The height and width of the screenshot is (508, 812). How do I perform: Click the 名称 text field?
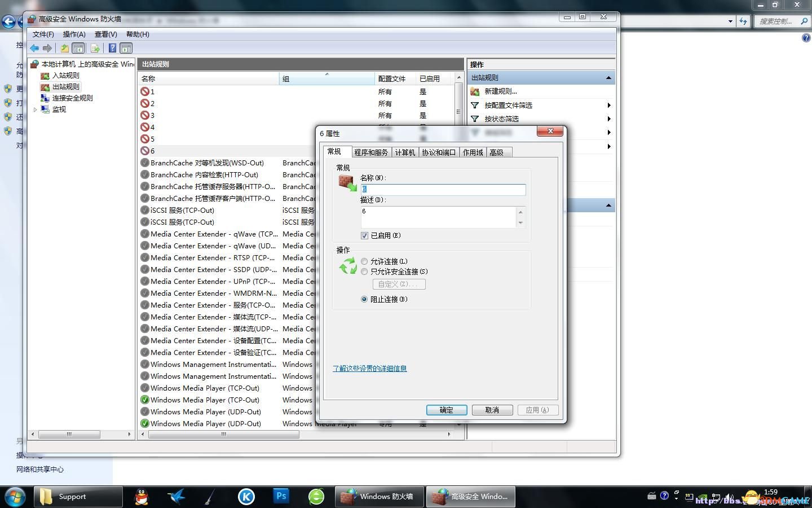point(443,190)
